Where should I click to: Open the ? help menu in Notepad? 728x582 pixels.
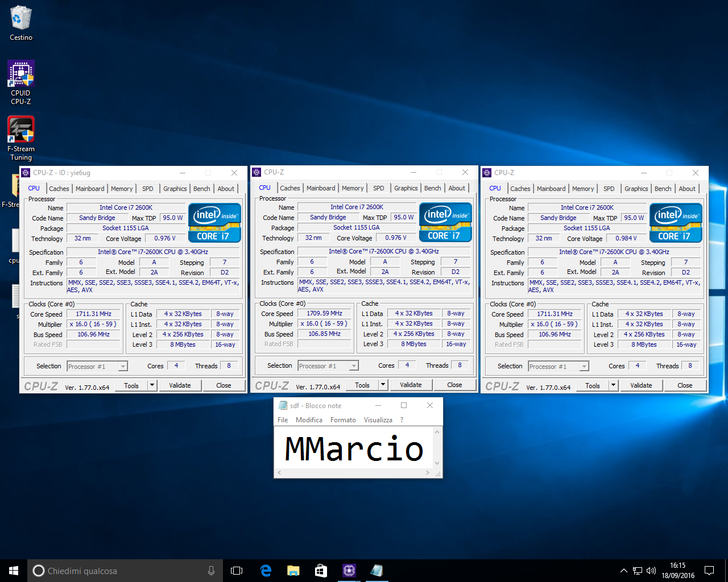[402, 420]
